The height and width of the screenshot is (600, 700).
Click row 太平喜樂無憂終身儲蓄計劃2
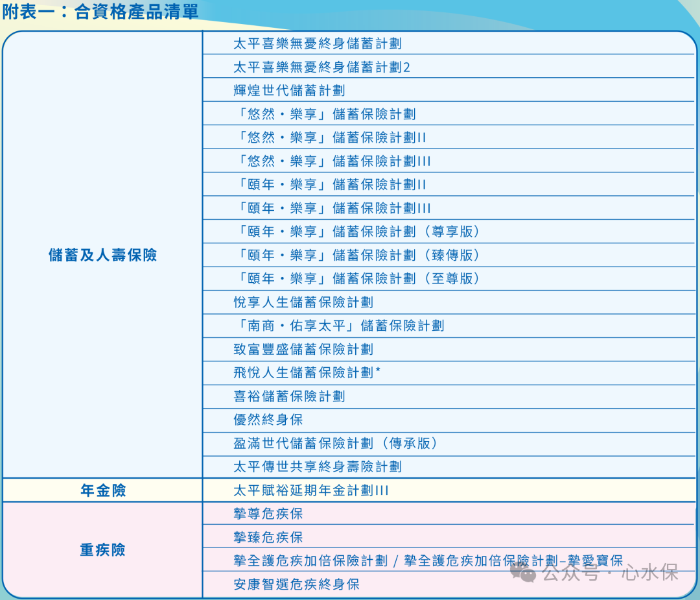pyautogui.click(x=449, y=67)
